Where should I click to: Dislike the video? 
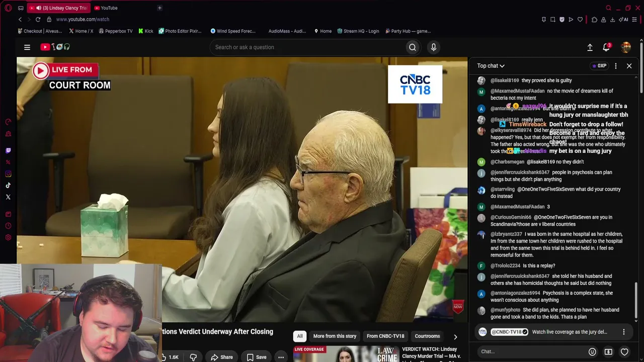pyautogui.click(x=193, y=357)
